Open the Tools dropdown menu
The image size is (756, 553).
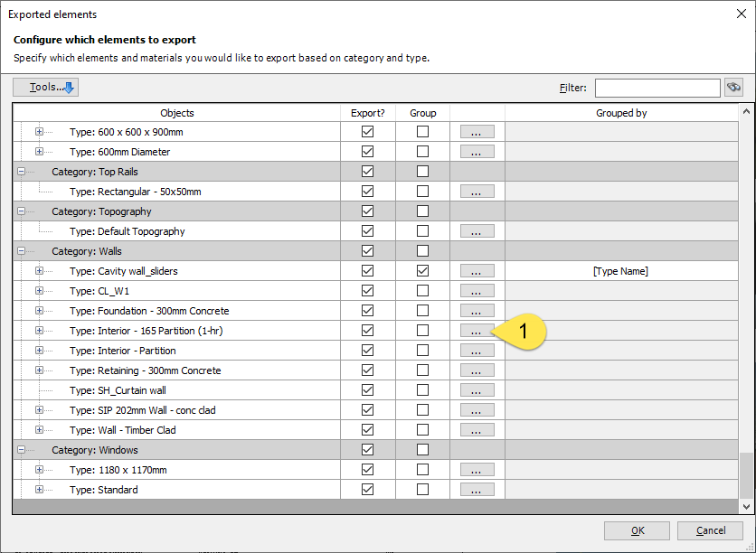(x=46, y=87)
